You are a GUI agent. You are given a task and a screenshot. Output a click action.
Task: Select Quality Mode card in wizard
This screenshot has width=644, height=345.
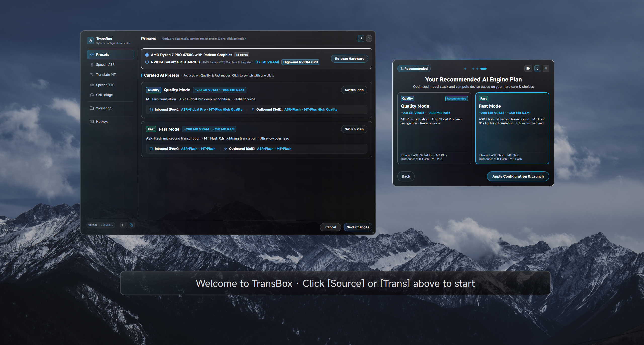[x=434, y=128]
